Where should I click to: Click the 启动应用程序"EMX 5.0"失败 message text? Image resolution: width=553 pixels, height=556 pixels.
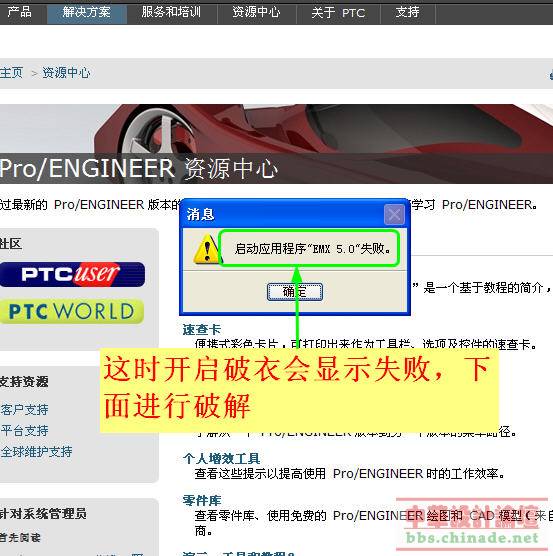[313, 249]
